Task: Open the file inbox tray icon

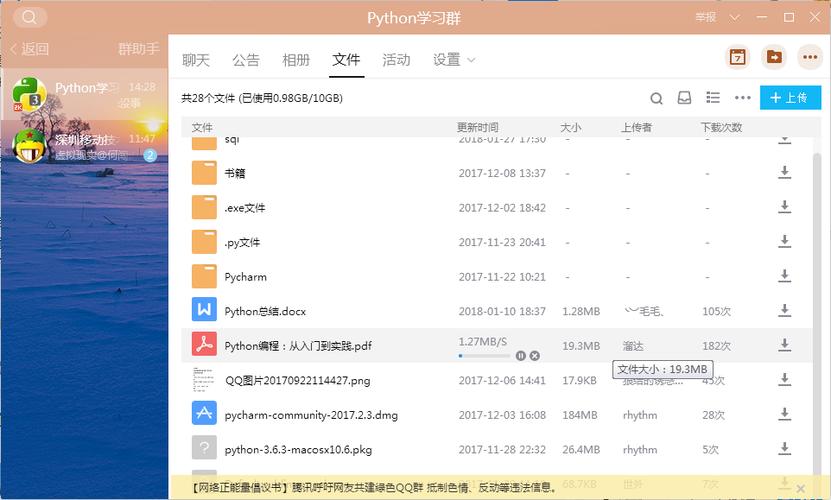Action: 684,98
